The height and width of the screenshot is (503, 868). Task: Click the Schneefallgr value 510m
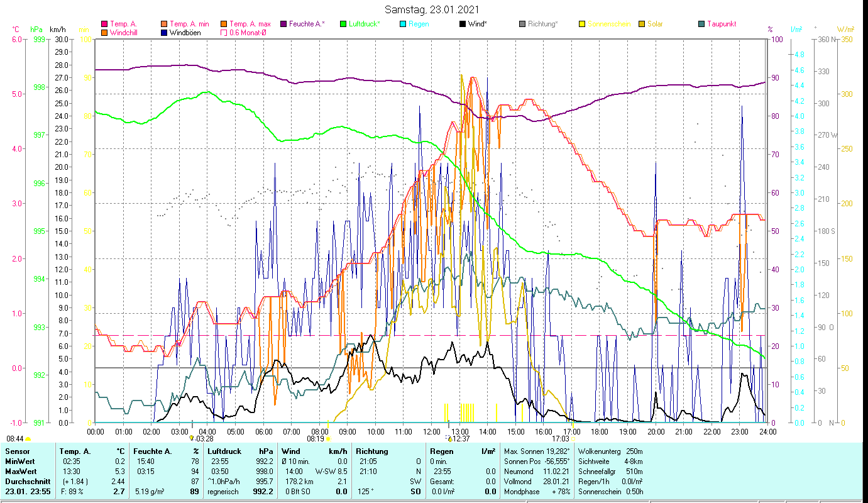click(634, 472)
